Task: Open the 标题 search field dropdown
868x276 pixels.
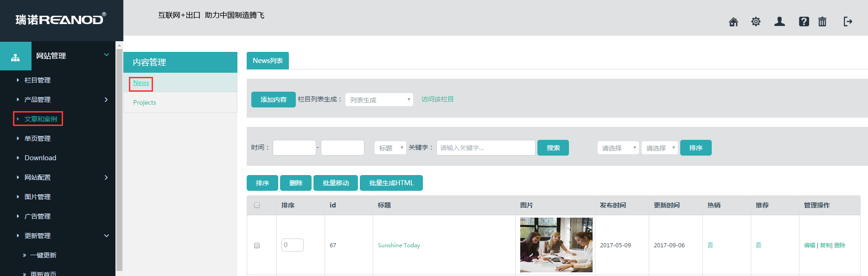Action: coord(390,148)
